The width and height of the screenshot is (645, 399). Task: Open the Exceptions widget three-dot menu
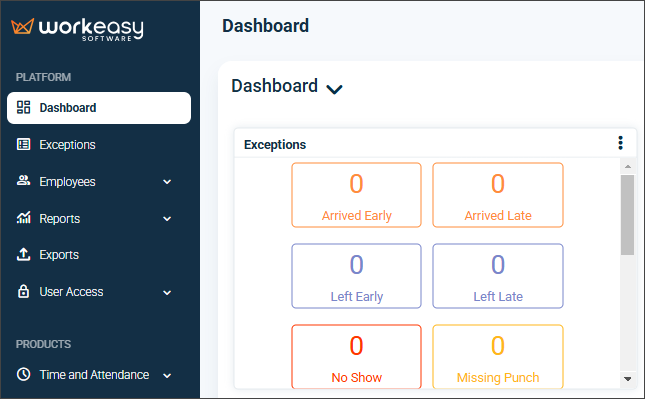coord(620,143)
